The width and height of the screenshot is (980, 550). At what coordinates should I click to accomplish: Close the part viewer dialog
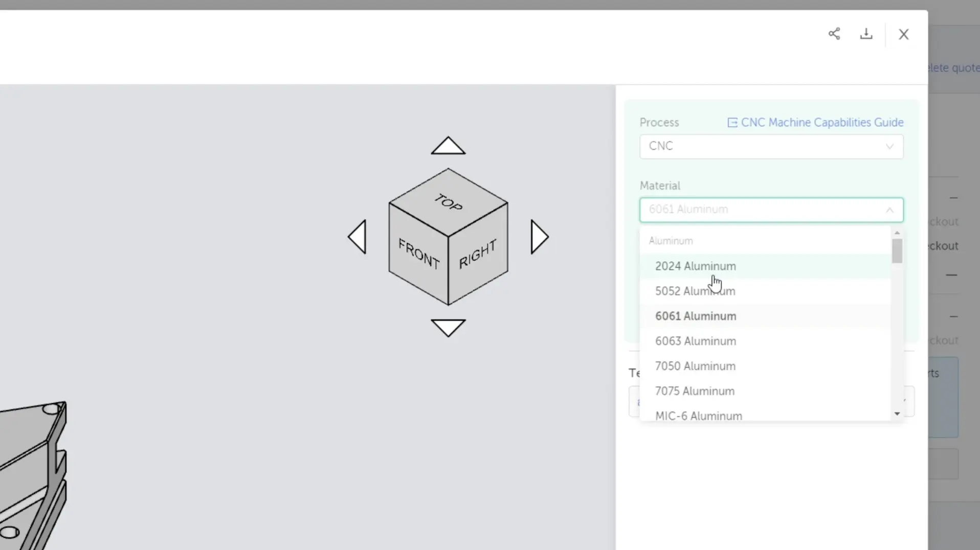coord(904,34)
